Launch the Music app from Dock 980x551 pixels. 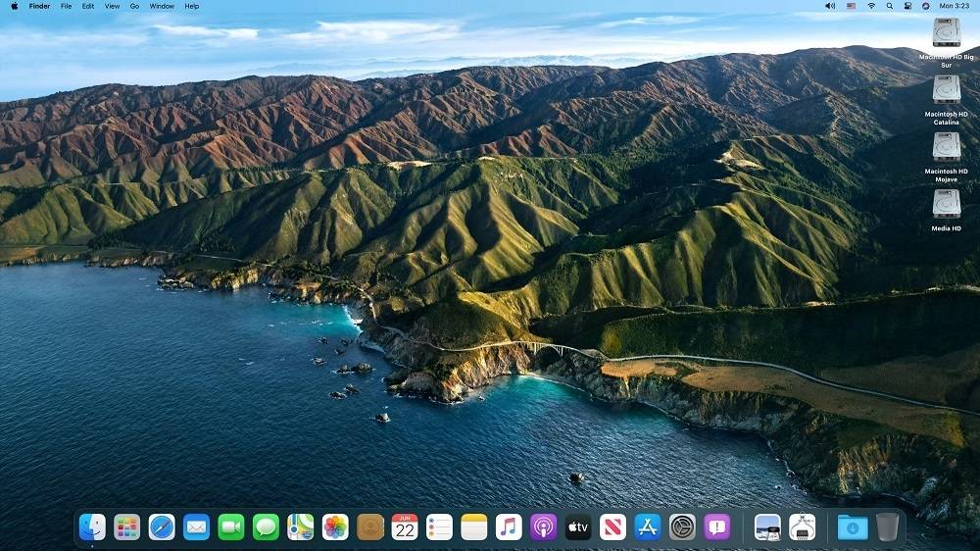(x=509, y=526)
